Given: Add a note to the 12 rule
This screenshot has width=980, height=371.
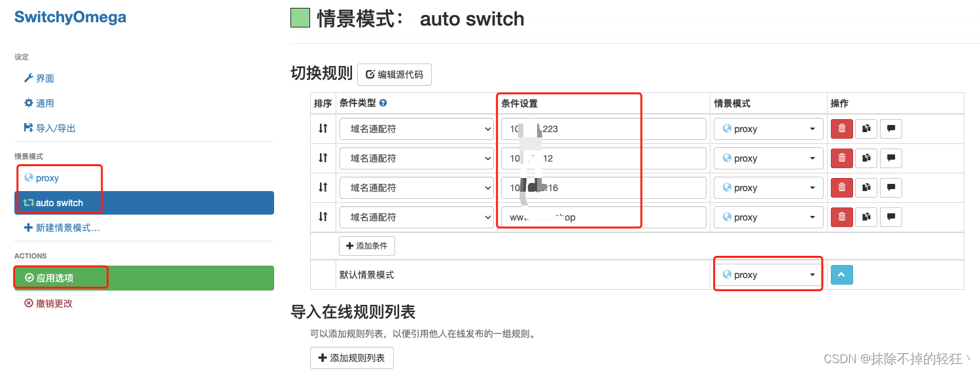Looking at the screenshot, I should click(x=891, y=158).
